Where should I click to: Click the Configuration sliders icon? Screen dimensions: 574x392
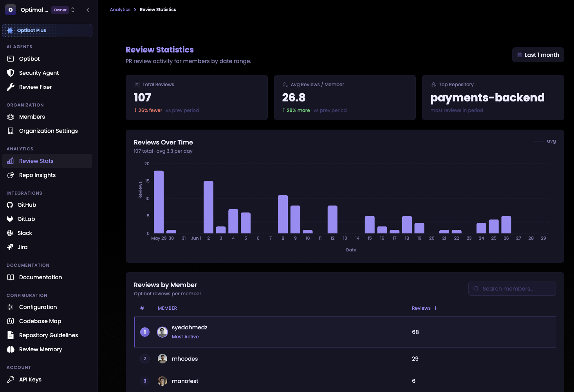click(x=11, y=307)
